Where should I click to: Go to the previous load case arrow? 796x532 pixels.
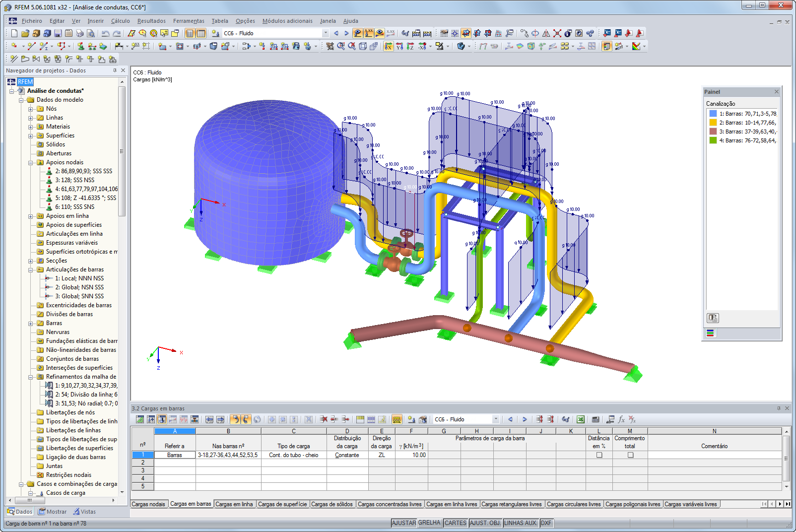[x=336, y=33]
